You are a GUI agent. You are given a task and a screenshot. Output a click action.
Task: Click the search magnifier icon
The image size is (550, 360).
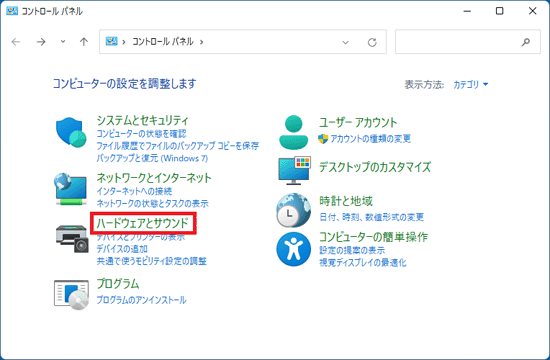[x=525, y=42]
